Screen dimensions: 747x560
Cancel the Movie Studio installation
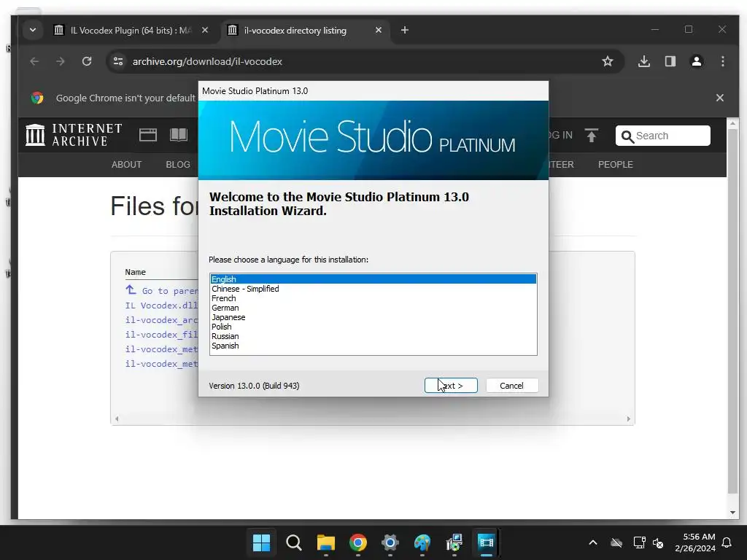tap(511, 385)
